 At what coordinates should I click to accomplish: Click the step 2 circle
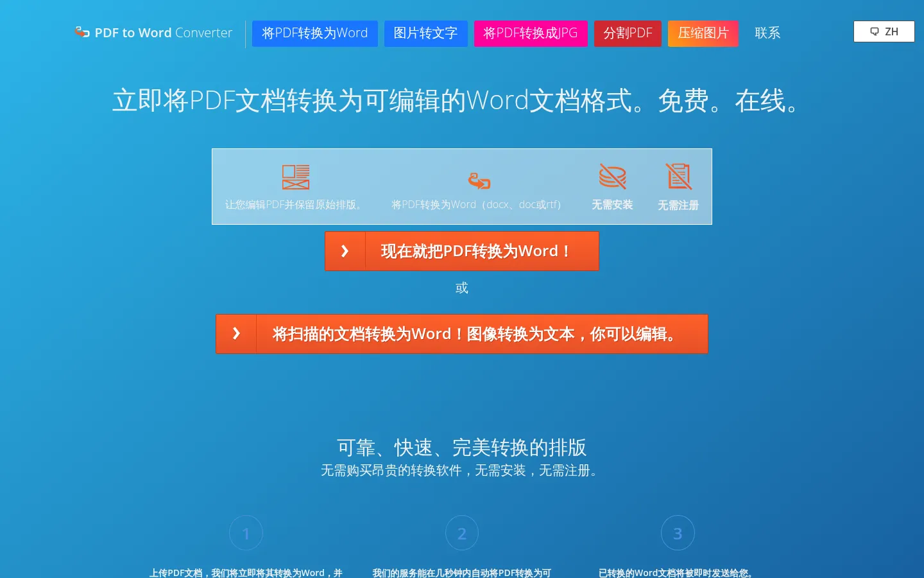pyautogui.click(x=462, y=533)
